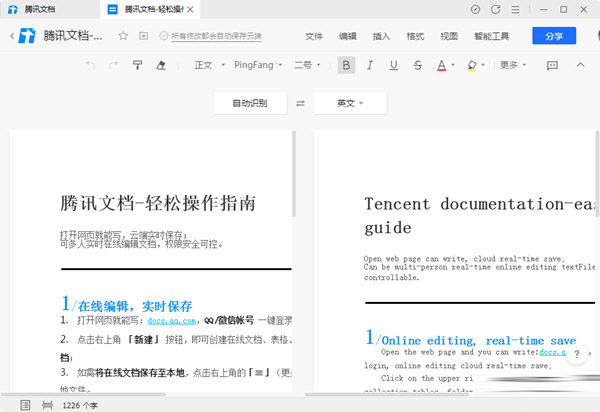Open highlight color dropdown arrow
The image size is (600, 412).
(x=483, y=65)
